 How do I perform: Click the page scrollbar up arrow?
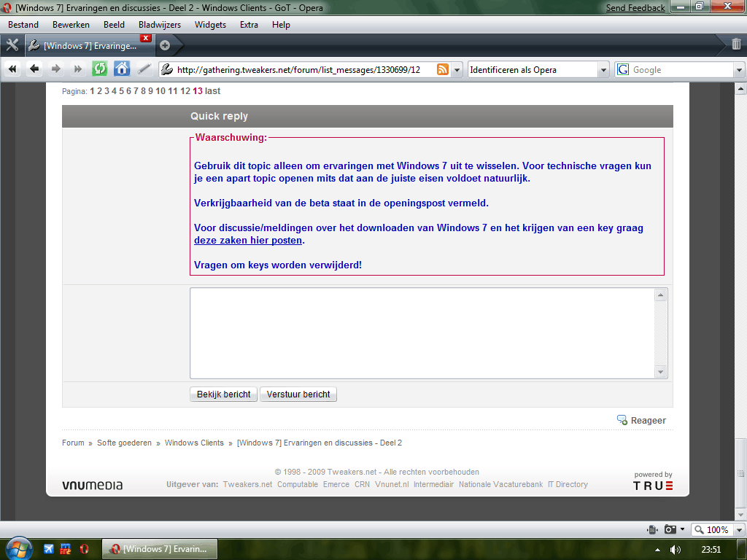740,88
